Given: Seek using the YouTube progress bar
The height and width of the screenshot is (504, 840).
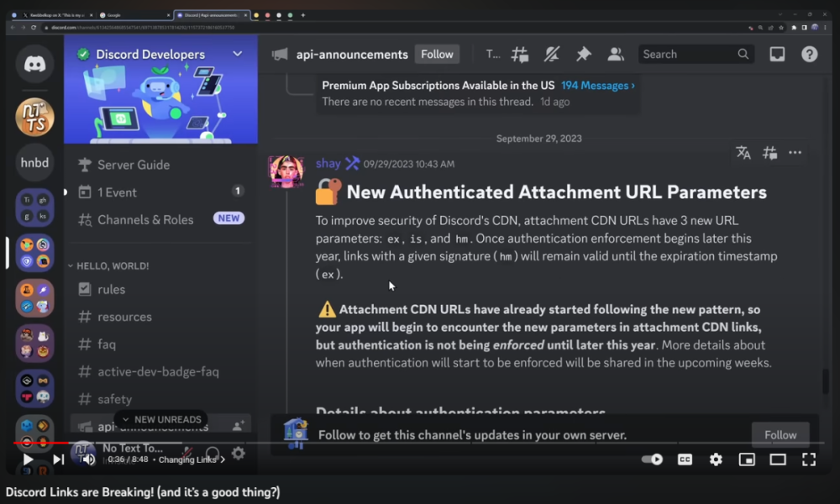Looking at the screenshot, I should coord(336,442).
